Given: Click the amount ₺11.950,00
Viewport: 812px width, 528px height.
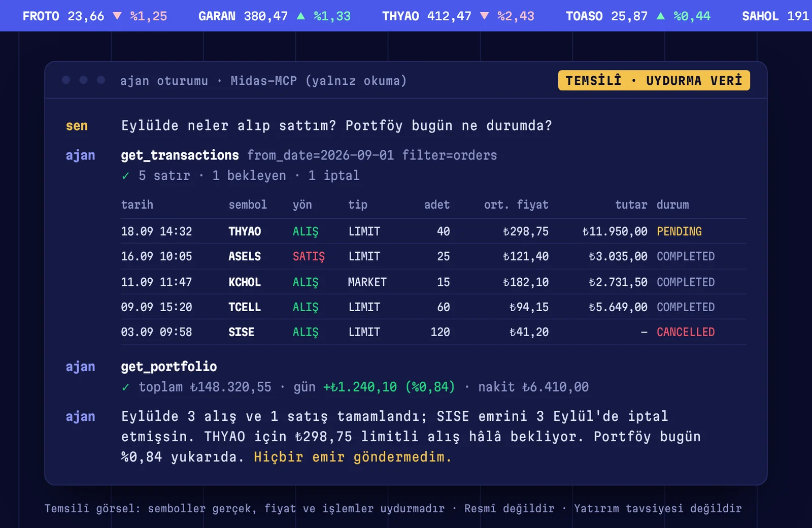Looking at the screenshot, I should tap(615, 232).
